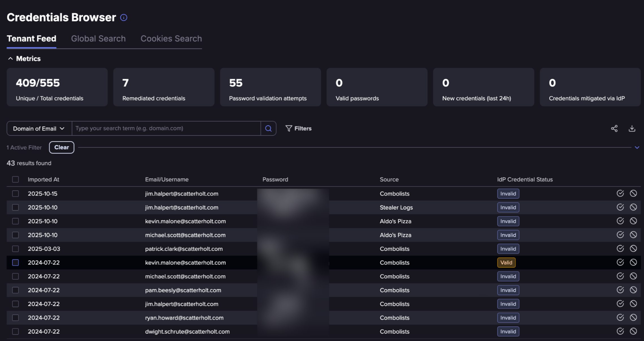Click dwight.schrute@scatterholt.com email cell
The height and width of the screenshot is (341, 644).
(187, 331)
